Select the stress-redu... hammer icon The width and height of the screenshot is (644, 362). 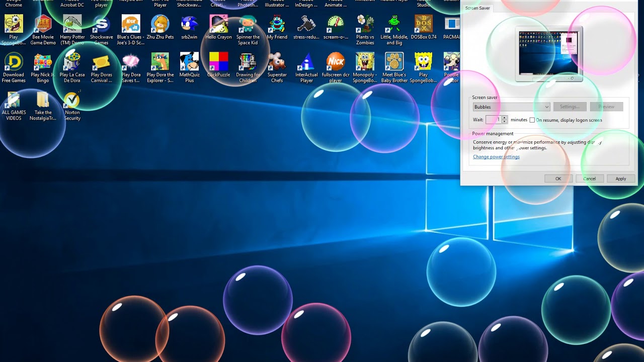[306, 28]
